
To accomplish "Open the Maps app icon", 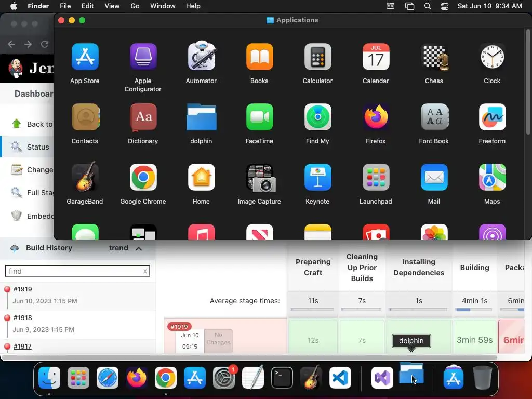I will (x=492, y=177).
